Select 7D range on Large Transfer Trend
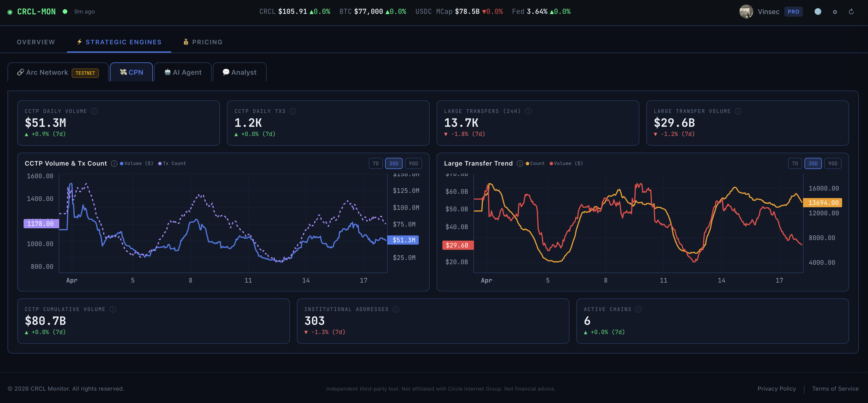 [795, 163]
